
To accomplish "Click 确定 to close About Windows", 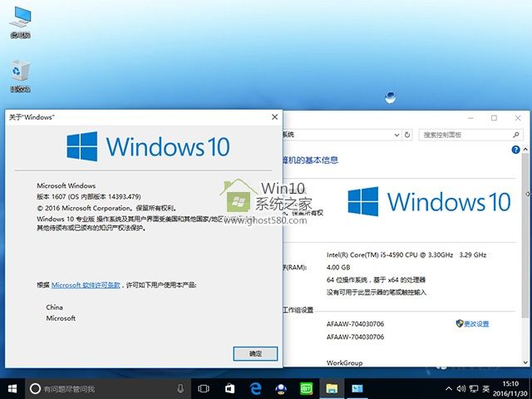I will tap(255, 353).
